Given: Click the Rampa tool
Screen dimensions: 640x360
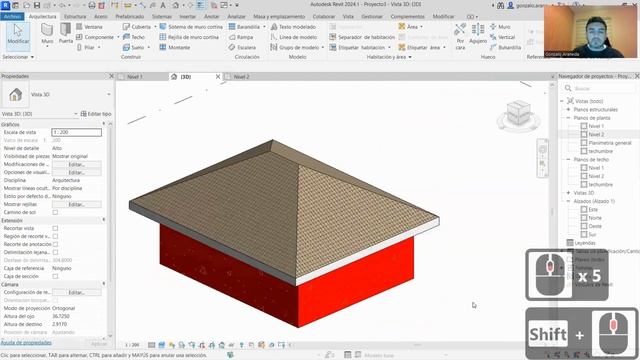Looking at the screenshot, I should coord(241,37).
